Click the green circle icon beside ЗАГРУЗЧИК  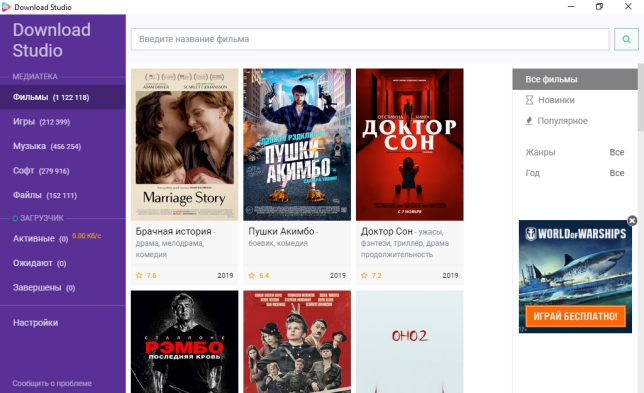click(x=15, y=218)
